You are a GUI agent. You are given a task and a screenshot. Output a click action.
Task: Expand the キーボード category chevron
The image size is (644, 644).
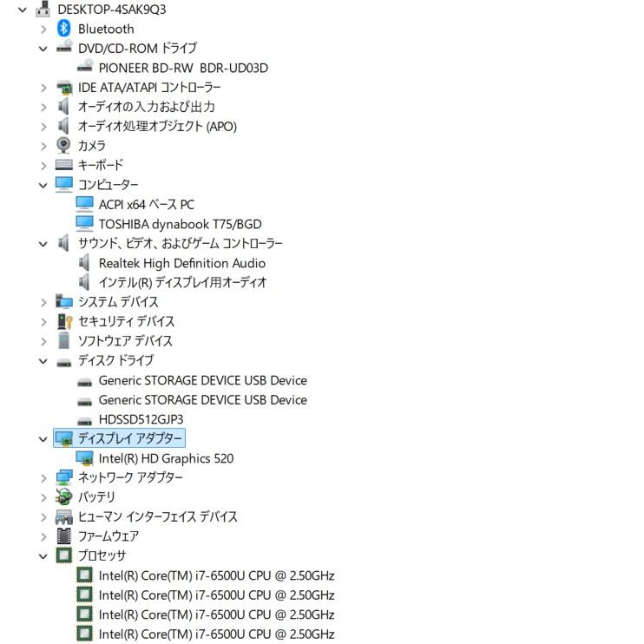[43, 166]
